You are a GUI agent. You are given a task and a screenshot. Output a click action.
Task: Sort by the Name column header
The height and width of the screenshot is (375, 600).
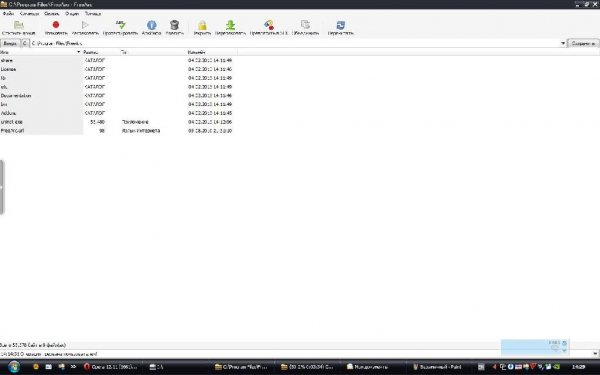[41, 52]
